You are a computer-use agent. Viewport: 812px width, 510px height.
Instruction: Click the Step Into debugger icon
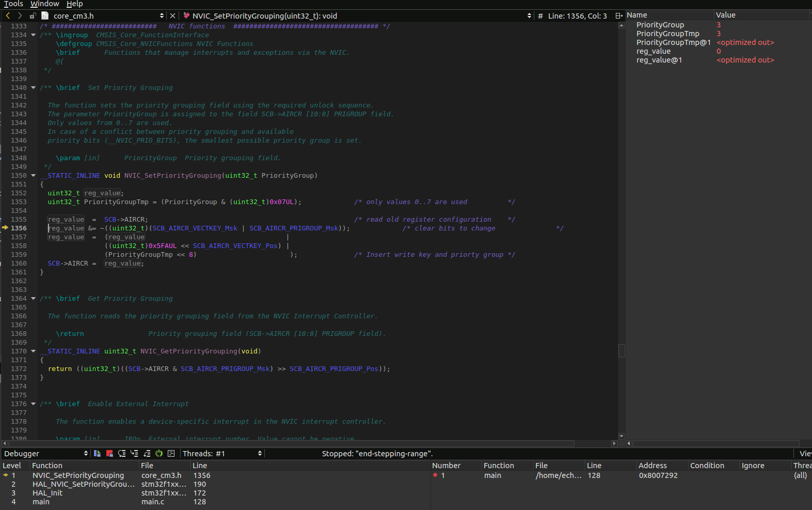134,453
